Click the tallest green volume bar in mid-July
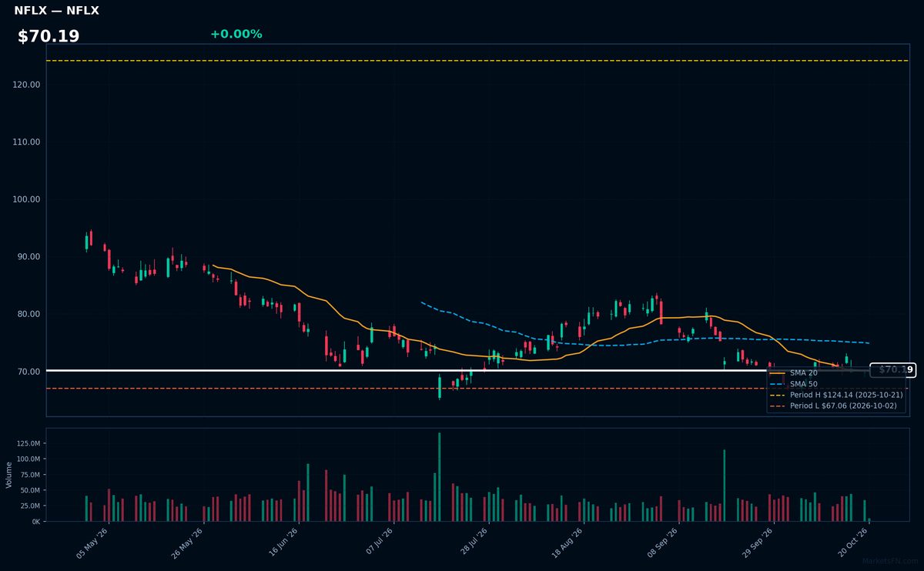 pyautogui.click(x=440, y=477)
